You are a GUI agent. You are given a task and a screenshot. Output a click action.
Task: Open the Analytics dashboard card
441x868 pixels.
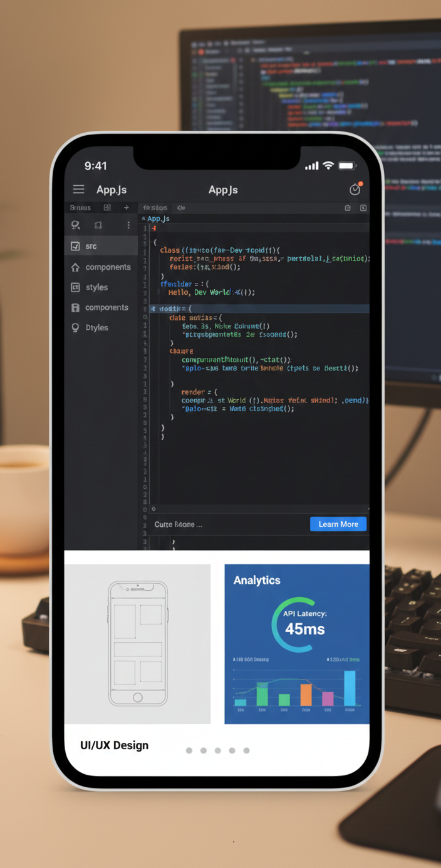297,644
